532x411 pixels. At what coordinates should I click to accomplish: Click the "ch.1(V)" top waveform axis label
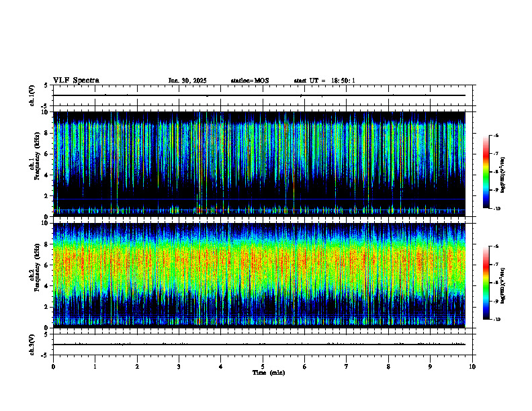[x=32, y=95]
